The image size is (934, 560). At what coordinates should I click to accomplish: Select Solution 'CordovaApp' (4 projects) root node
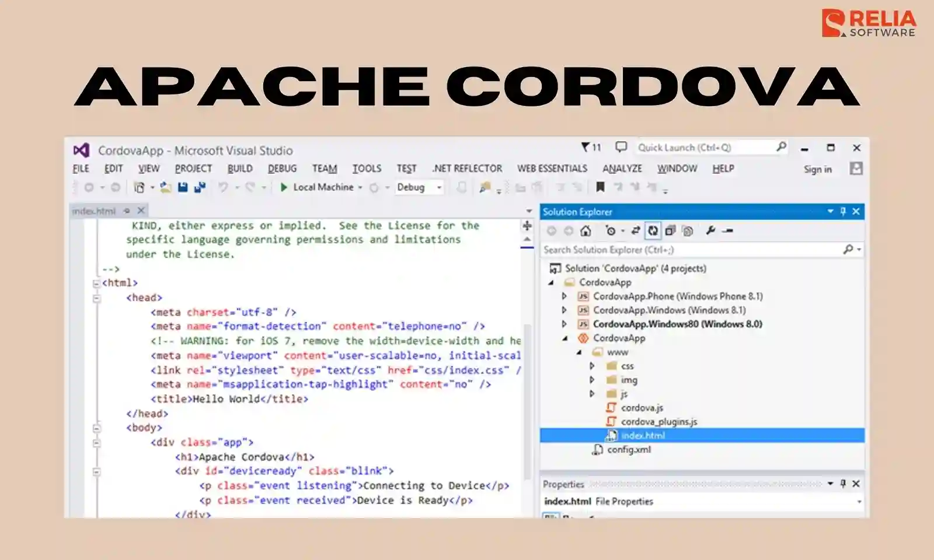pyautogui.click(x=635, y=268)
